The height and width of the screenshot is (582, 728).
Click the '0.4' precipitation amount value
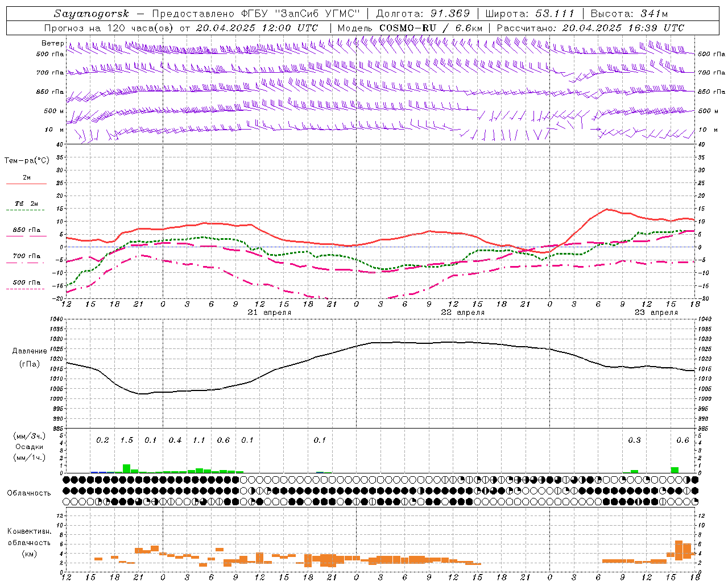click(x=175, y=440)
